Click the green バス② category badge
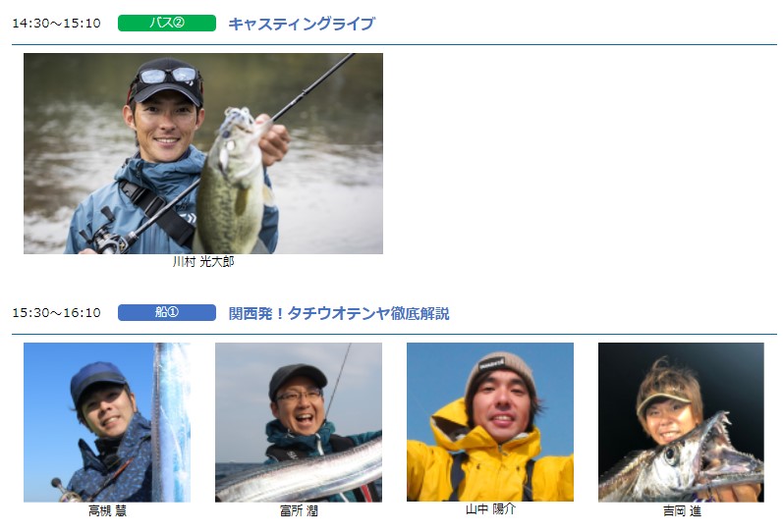 [167, 23]
